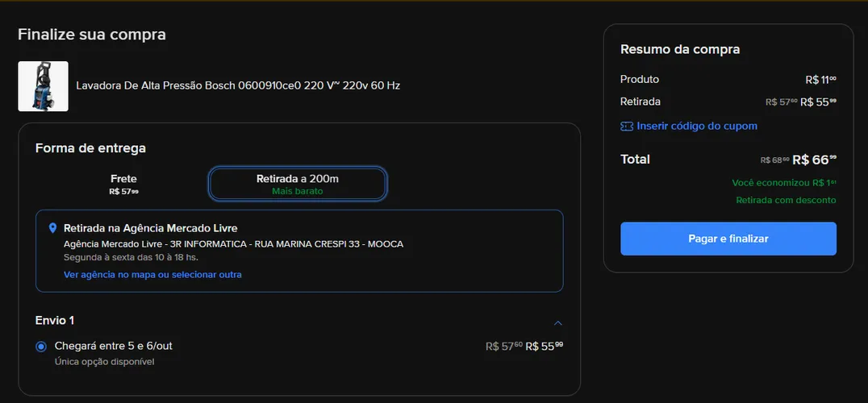
Task: Click the Total price R$ 66
Action: click(x=814, y=160)
